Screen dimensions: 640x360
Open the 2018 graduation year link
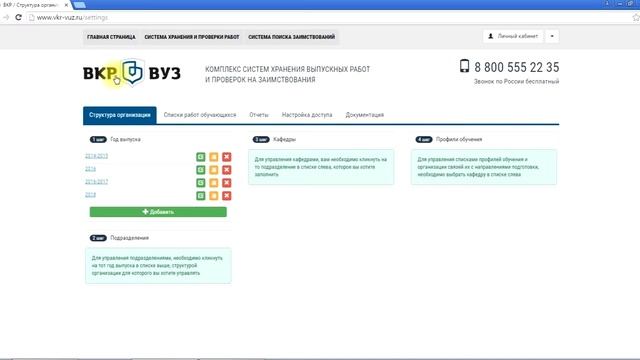[90, 195]
